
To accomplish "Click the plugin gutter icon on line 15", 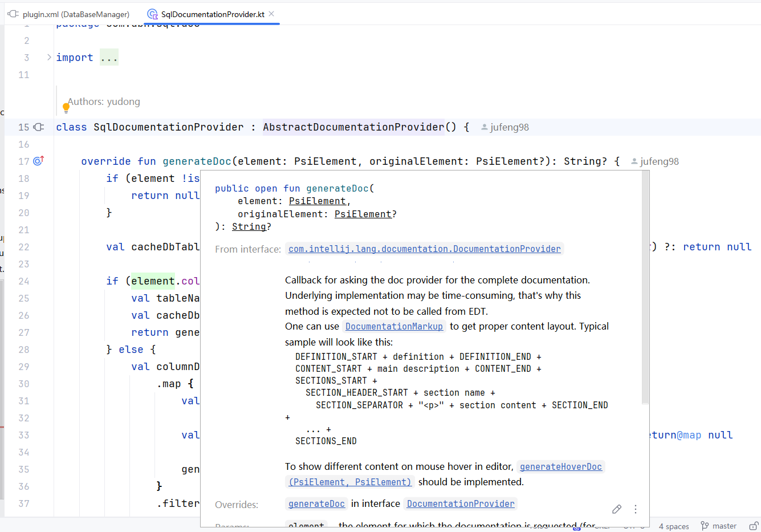I will (38, 127).
